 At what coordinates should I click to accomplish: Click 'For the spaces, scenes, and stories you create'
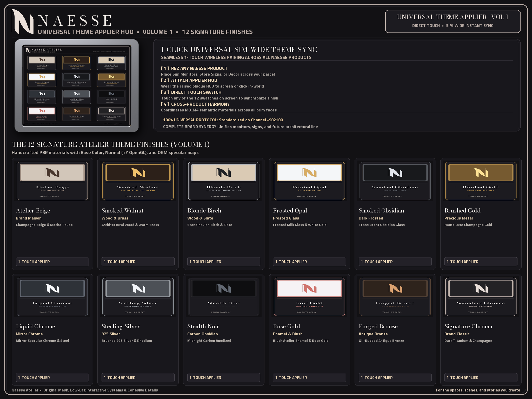pyautogui.click(x=478, y=390)
